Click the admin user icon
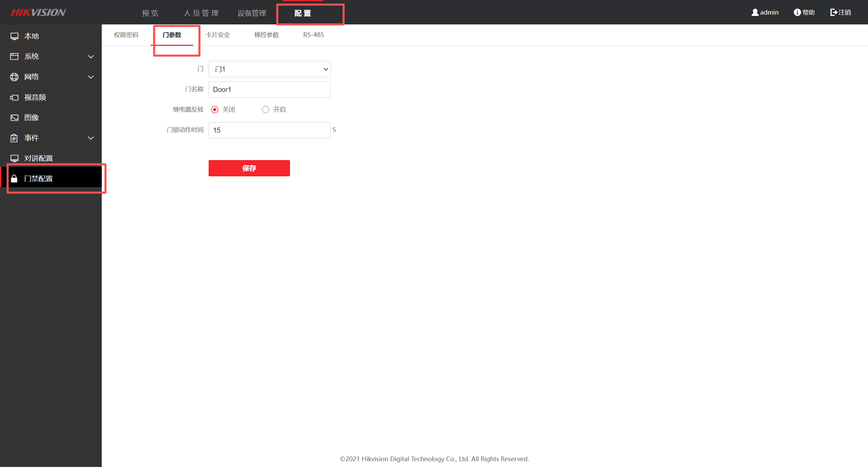Viewport: 868px width, 469px height. point(755,13)
